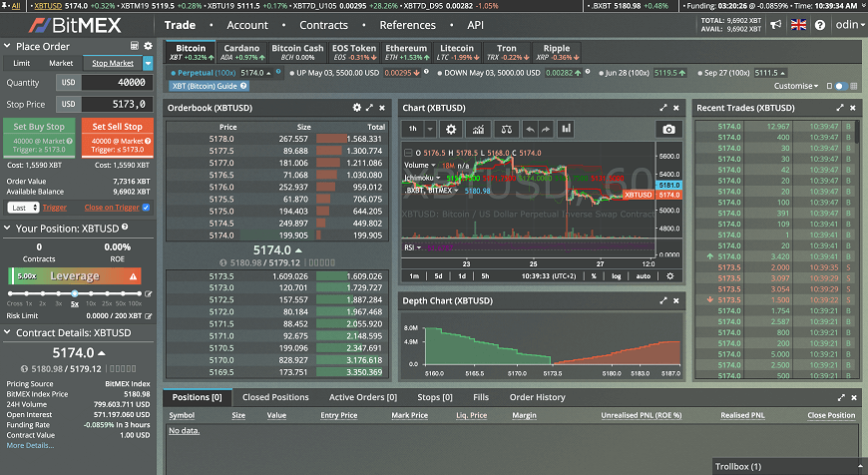Image resolution: width=868 pixels, height=475 pixels.
Task: Click the compare scales icon in chart
Action: click(x=506, y=129)
